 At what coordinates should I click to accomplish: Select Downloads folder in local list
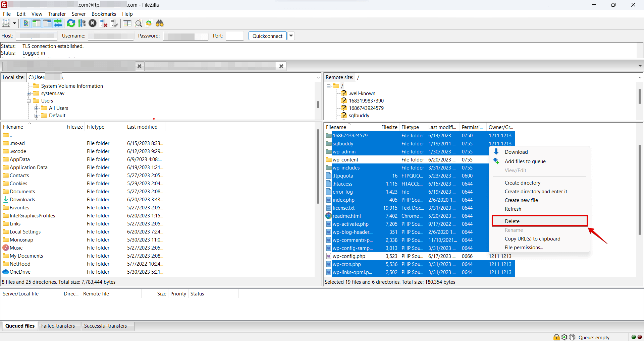coord(22,200)
